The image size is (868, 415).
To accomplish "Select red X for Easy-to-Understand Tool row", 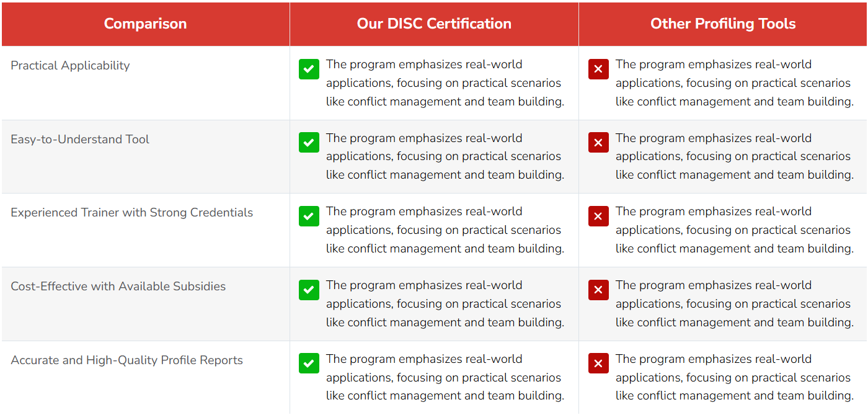I will [598, 143].
